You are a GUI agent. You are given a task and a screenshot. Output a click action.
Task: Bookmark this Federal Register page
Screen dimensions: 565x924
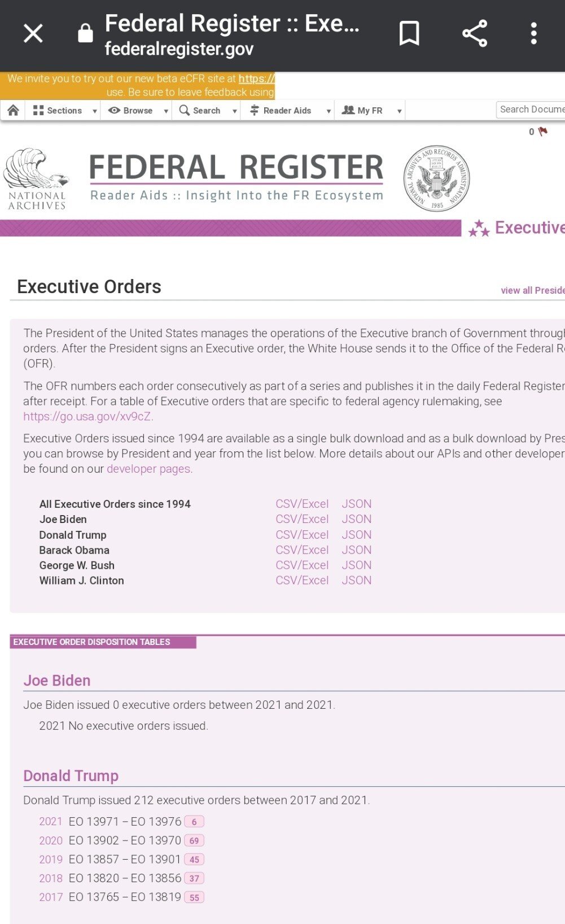tap(409, 33)
